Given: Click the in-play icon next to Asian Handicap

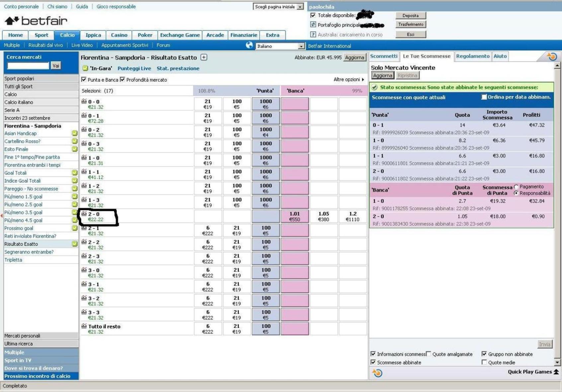Looking at the screenshot, I should coord(75,133).
